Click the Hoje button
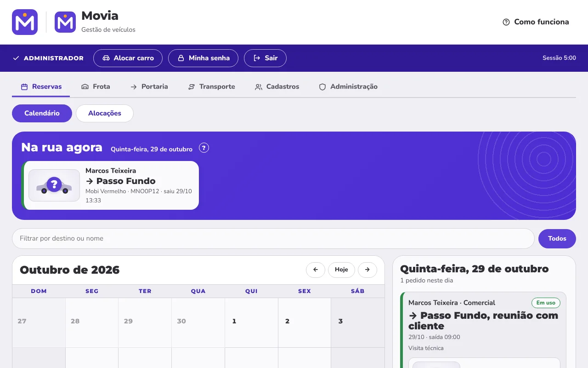Image resolution: width=588 pixels, height=368 pixels. (341, 270)
